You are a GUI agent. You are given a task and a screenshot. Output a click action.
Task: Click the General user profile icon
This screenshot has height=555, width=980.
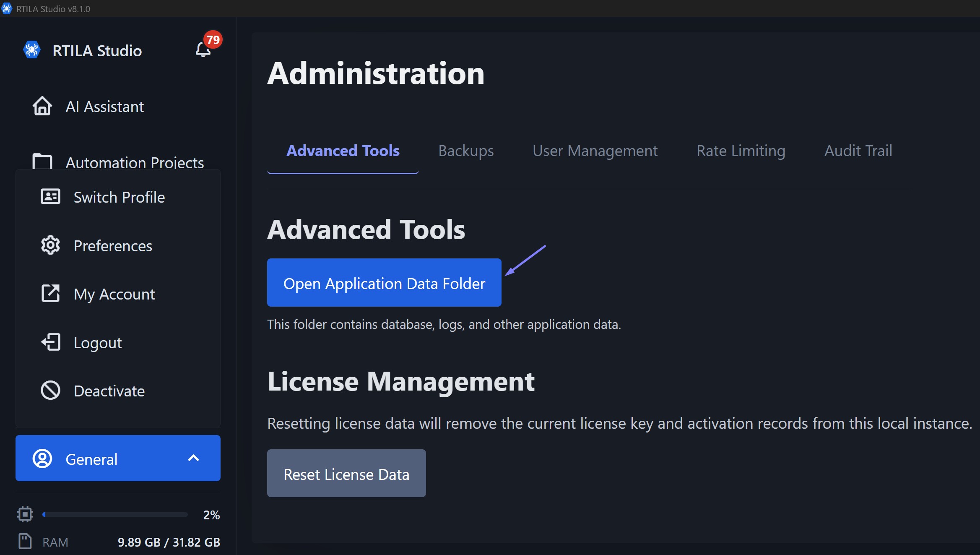pos(42,459)
